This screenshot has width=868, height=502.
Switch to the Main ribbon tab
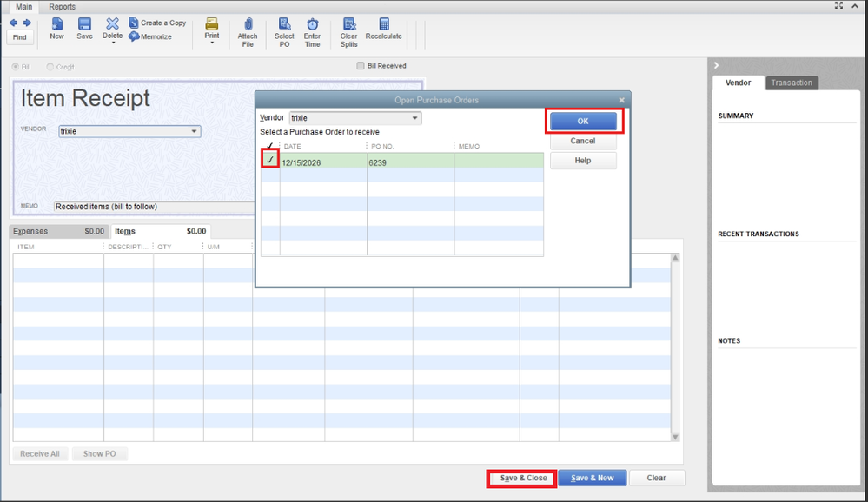(23, 7)
